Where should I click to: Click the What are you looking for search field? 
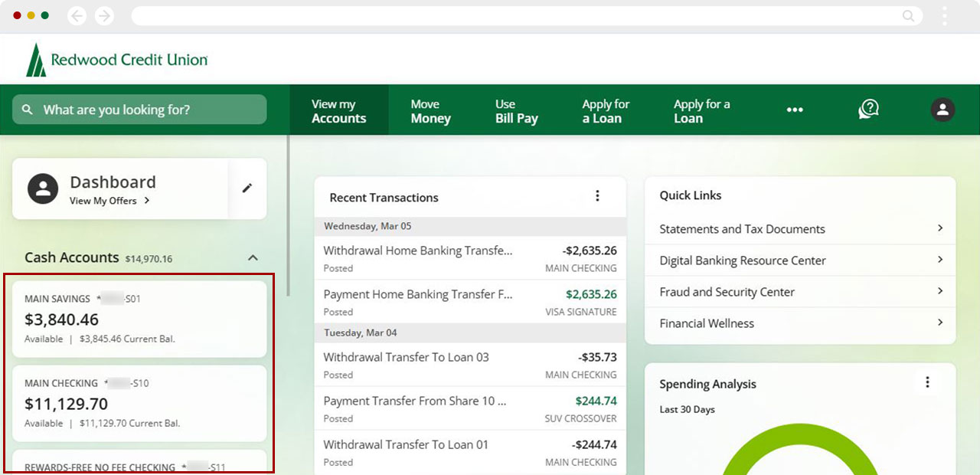pos(139,110)
